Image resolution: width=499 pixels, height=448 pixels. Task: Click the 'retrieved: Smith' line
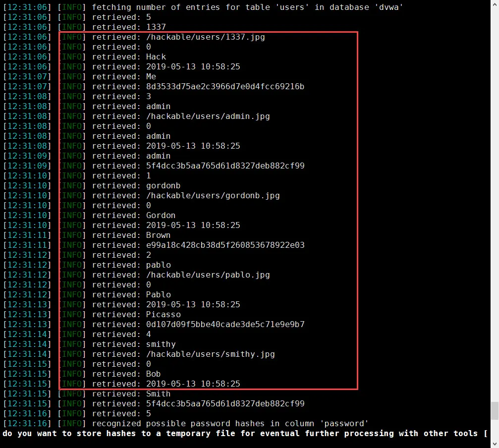(x=87, y=393)
